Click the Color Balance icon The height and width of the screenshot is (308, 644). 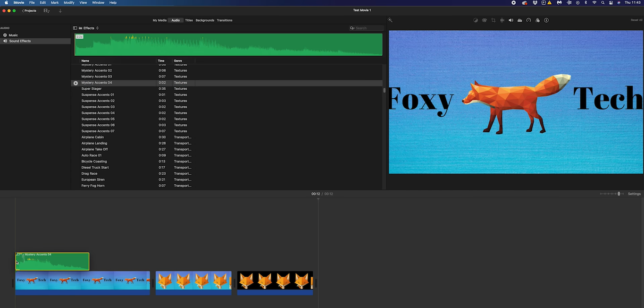476,20
